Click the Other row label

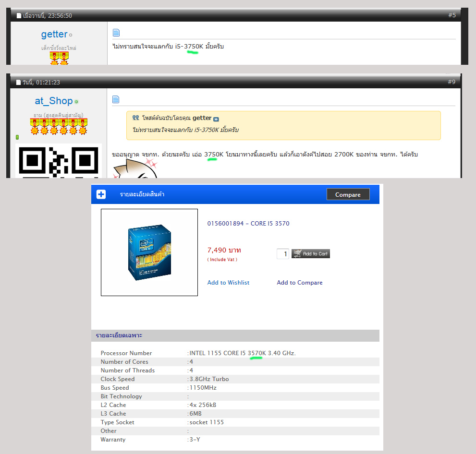click(109, 431)
